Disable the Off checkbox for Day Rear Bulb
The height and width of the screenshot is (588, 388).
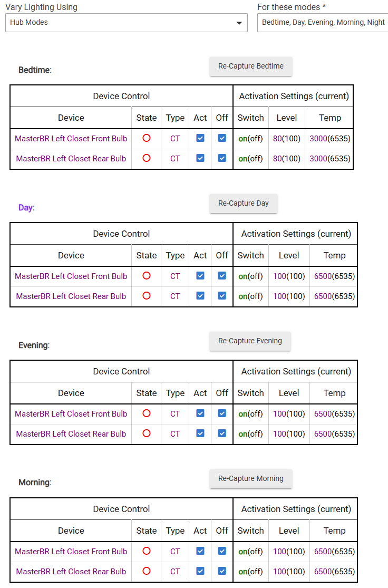click(221, 296)
